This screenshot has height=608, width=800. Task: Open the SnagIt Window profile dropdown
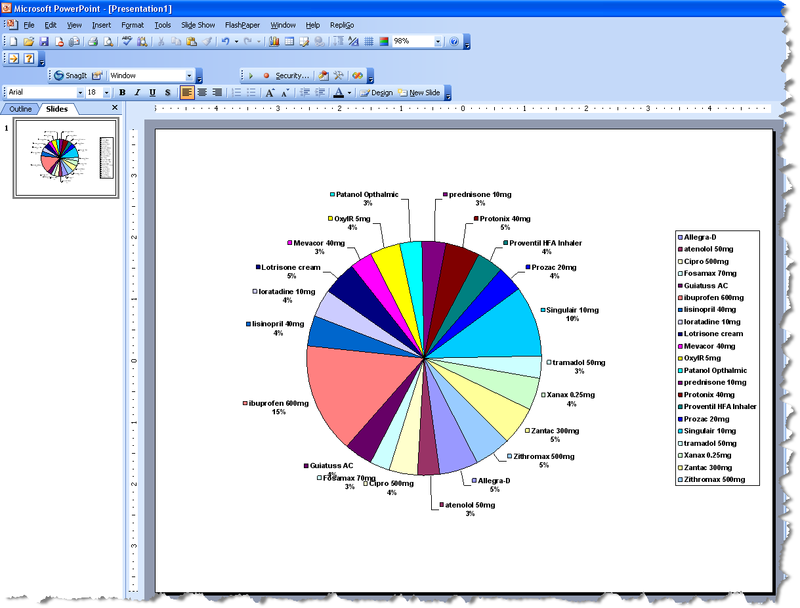(189, 75)
